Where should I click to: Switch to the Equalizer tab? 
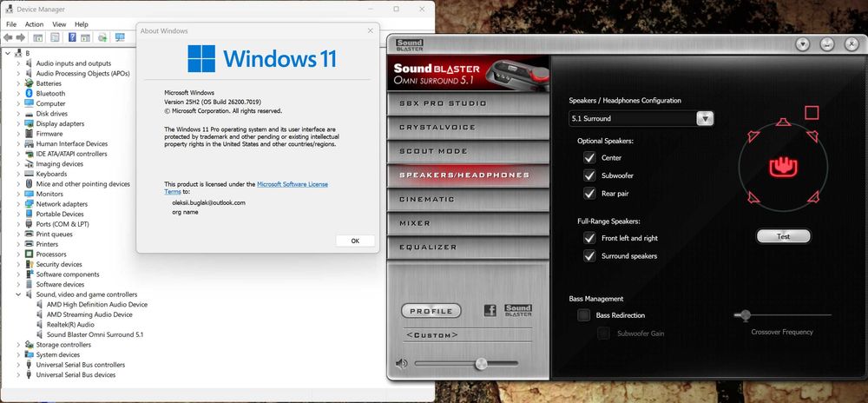468,248
